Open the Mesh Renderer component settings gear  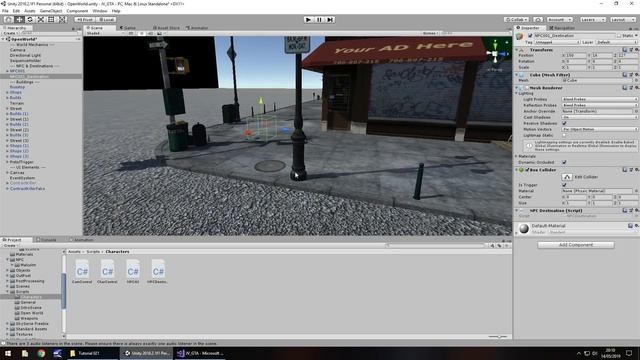coord(636,88)
